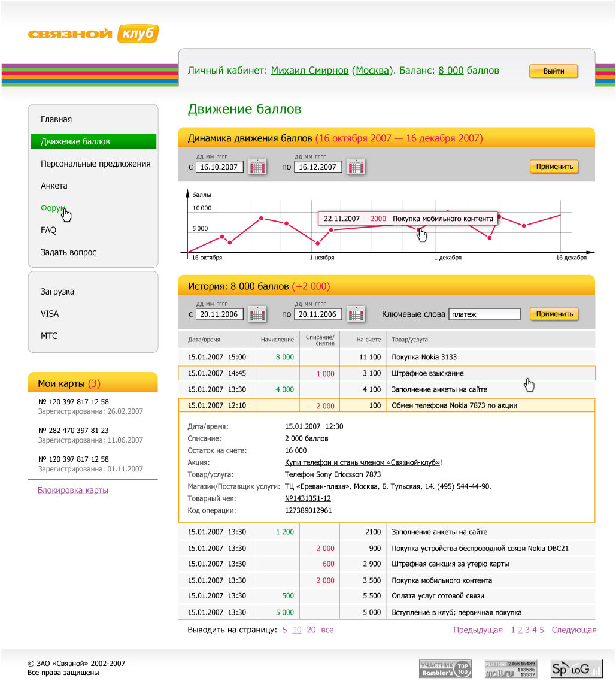Image resolution: width=616 pixels, height=690 pixels.
Task: Click the mail.ru rating counter badge
Action: tap(510, 668)
